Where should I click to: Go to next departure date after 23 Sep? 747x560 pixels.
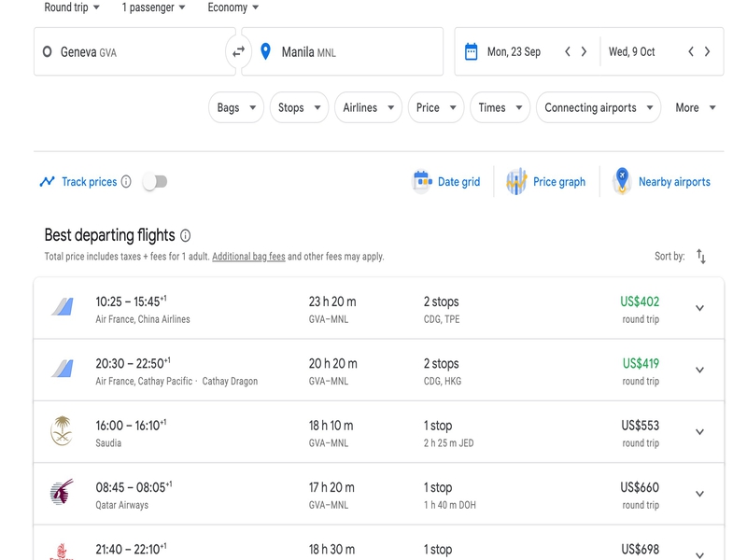point(584,51)
